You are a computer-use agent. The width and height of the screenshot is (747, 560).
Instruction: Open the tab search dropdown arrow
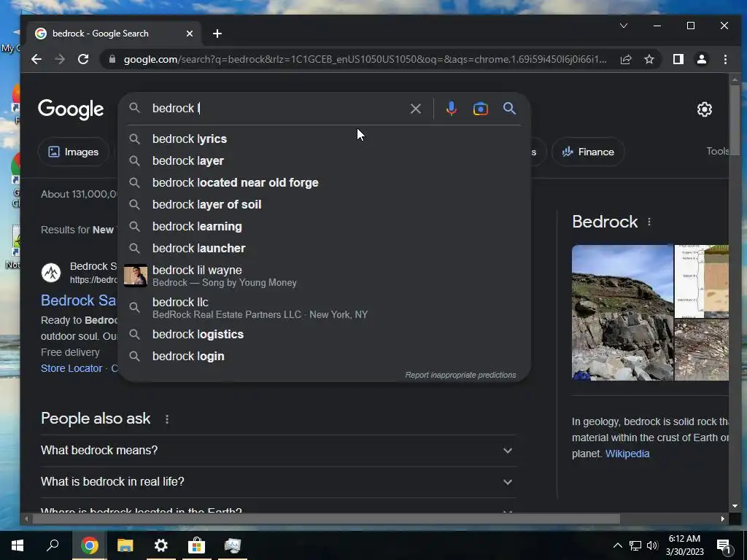624,26
